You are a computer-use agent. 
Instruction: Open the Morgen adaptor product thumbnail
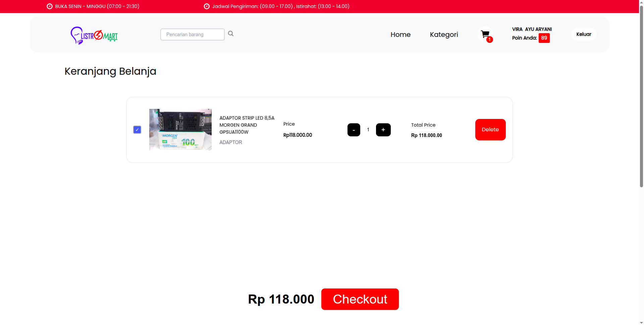click(x=180, y=130)
